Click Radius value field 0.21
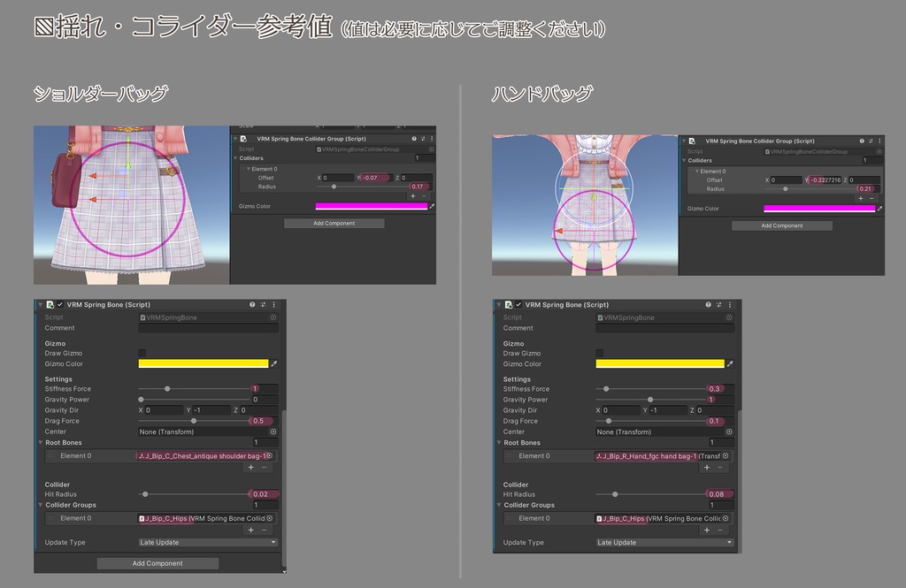The width and height of the screenshot is (906, 588). [x=869, y=189]
